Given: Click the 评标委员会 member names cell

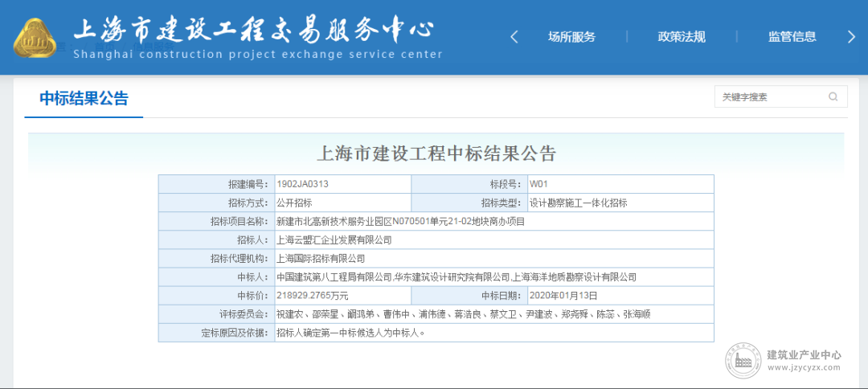Looking at the screenshot, I should click(494, 314).
